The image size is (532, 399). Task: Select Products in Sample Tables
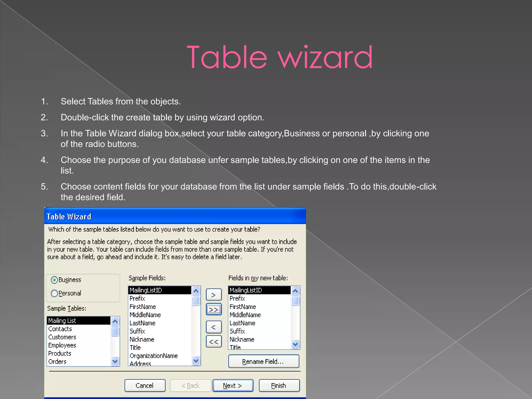(79, 353)
